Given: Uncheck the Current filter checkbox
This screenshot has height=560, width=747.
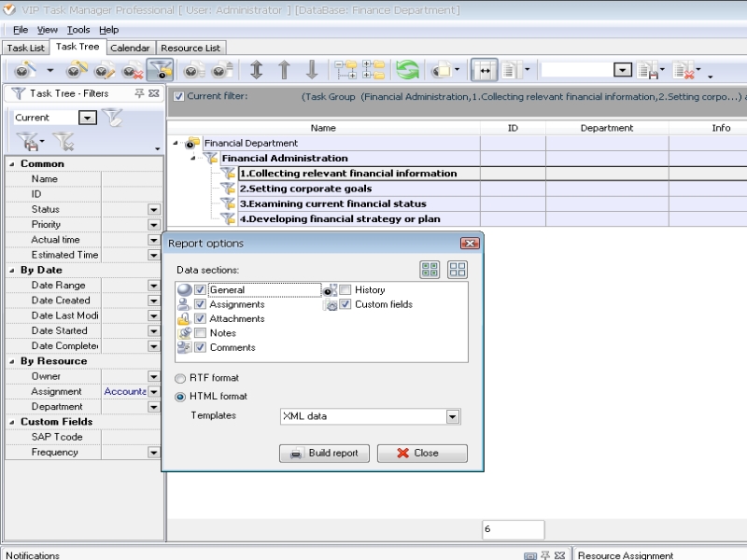Looking at the screenshot, I should point(179,96).
